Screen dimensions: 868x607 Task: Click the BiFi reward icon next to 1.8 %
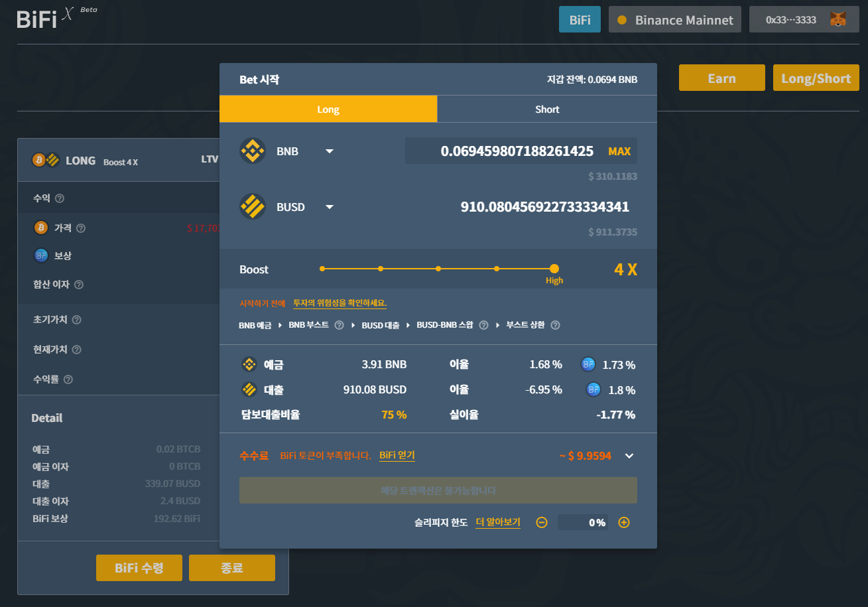(x=593, y=389)
